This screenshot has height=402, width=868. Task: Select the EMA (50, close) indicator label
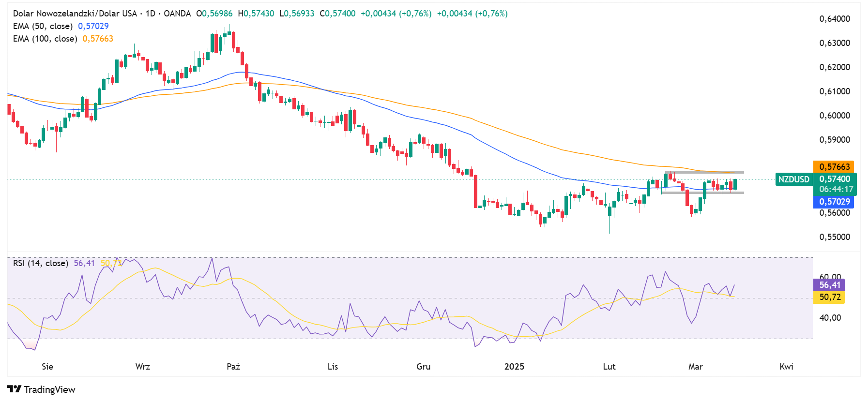click(x=43, y=26)
